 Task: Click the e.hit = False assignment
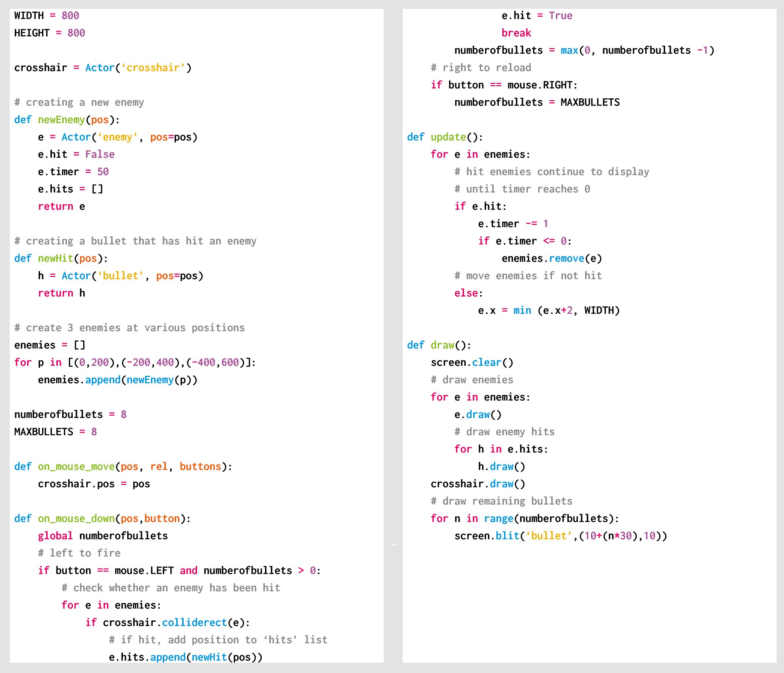click(76, 154)
